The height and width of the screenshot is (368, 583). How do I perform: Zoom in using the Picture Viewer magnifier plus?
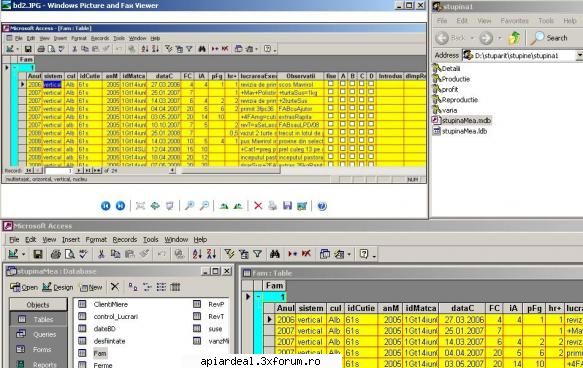coord(190,206)
